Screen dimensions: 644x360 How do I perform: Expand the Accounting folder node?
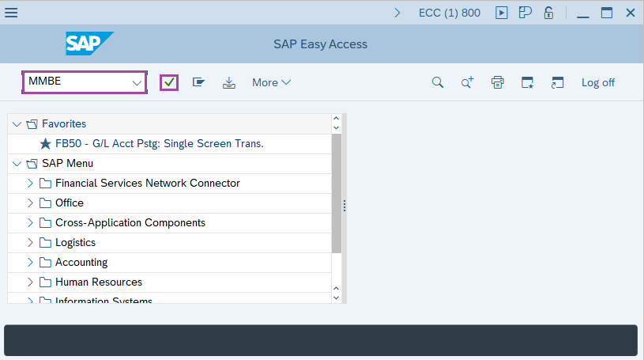[30, 263]
